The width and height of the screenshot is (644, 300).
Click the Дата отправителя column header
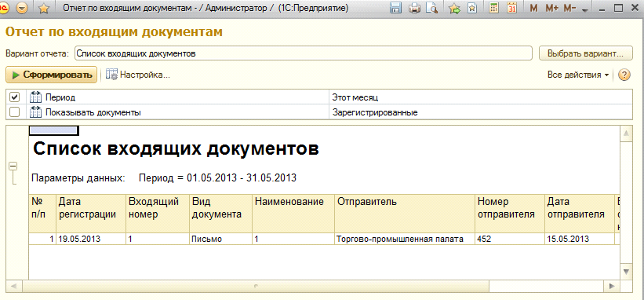pyautogui.click(x=579, y=214)
